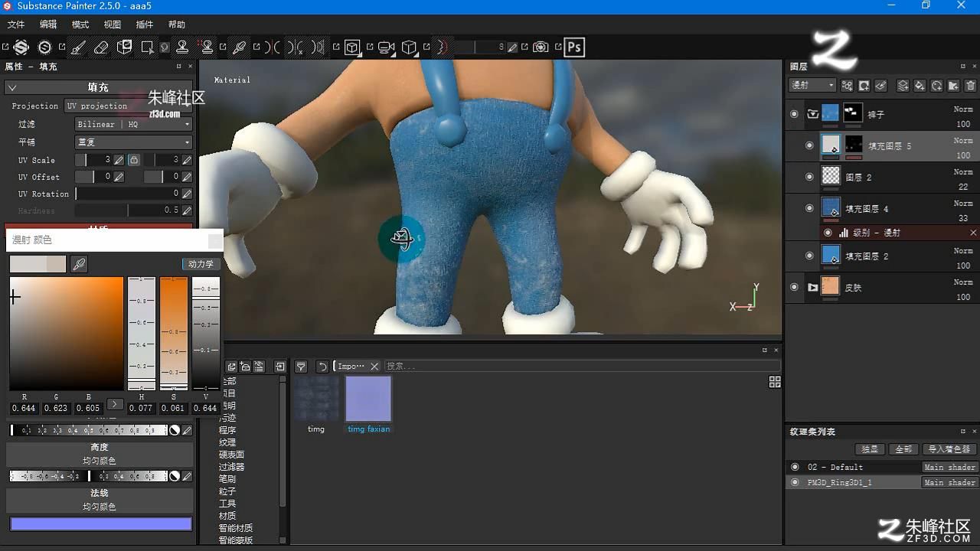The height and width of the screenshot is (551, 980).
Task: Click the add mask icon in Layers
Action: [x=864, y=86]
